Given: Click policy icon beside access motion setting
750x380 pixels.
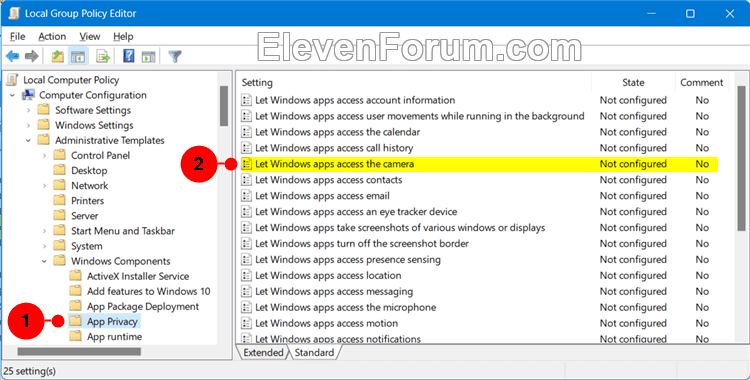Looking at the screenshot, I should [246, 324].
